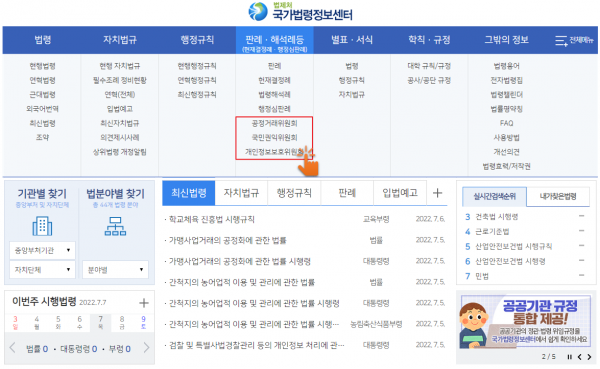Switch to the 자치법규 tab
This screenshot has height=369, width=600.
(241, 193)
